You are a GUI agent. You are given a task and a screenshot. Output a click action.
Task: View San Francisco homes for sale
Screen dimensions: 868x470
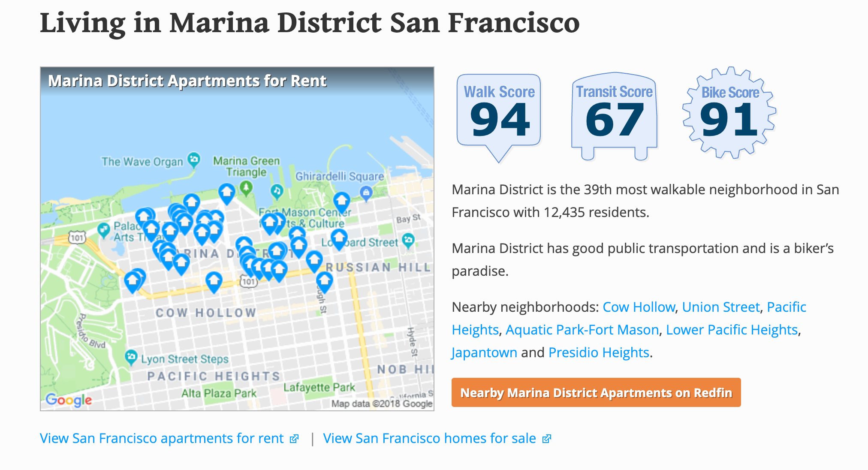tap(437, 438)
